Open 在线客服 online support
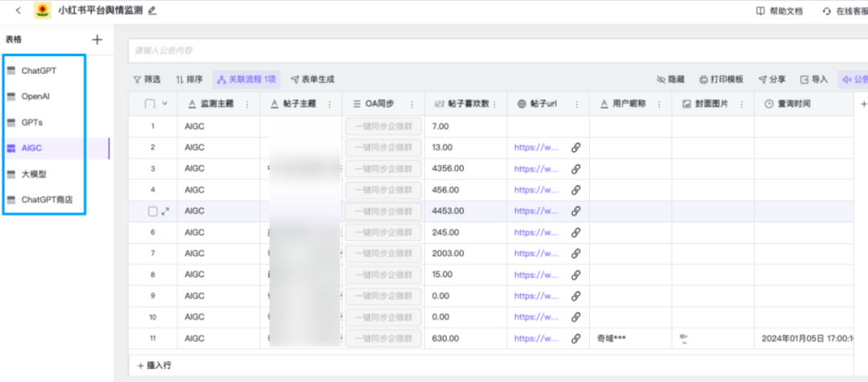 point(845,11)
